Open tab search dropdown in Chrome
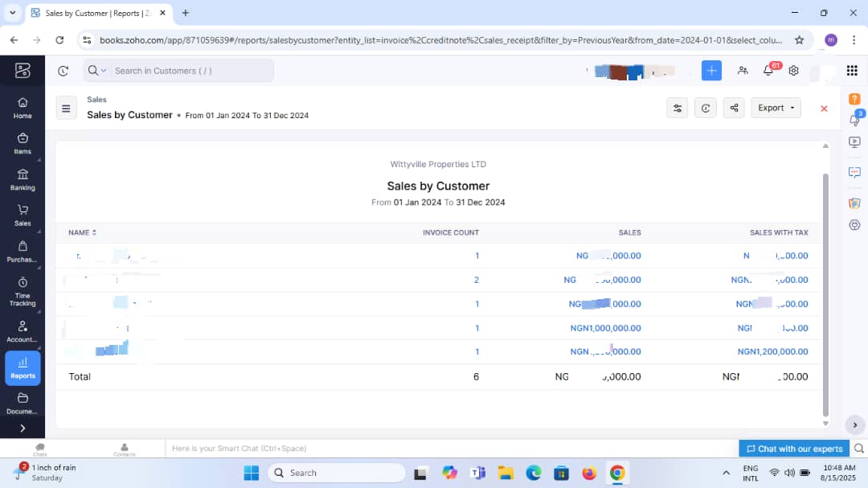 [12, 13]
